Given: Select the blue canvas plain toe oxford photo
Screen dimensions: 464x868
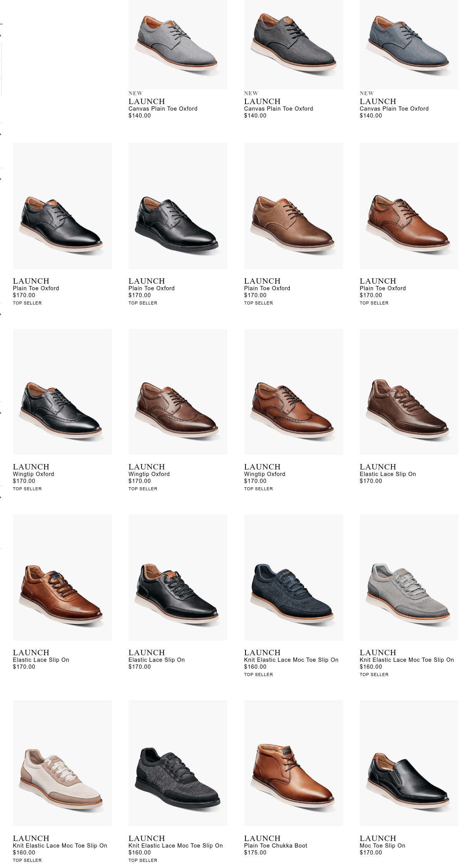Looking at the screenshot, I should [409, 44].
